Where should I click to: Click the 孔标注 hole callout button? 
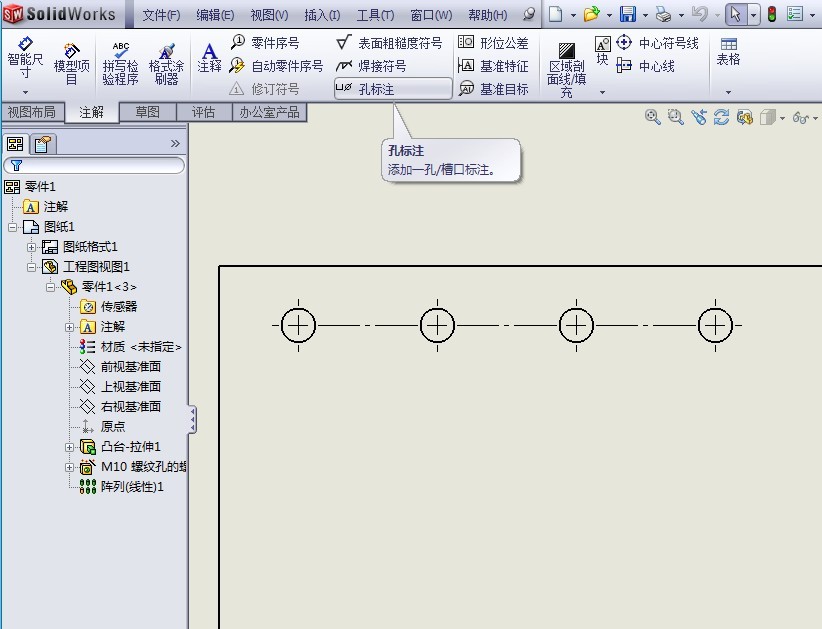tap(393, 89)
